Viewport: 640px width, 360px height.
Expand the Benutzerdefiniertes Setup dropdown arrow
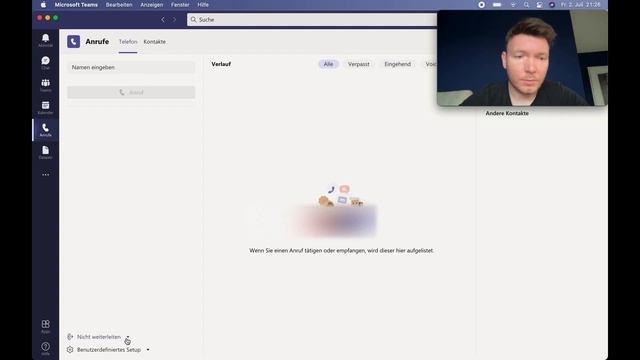[148, 350]
